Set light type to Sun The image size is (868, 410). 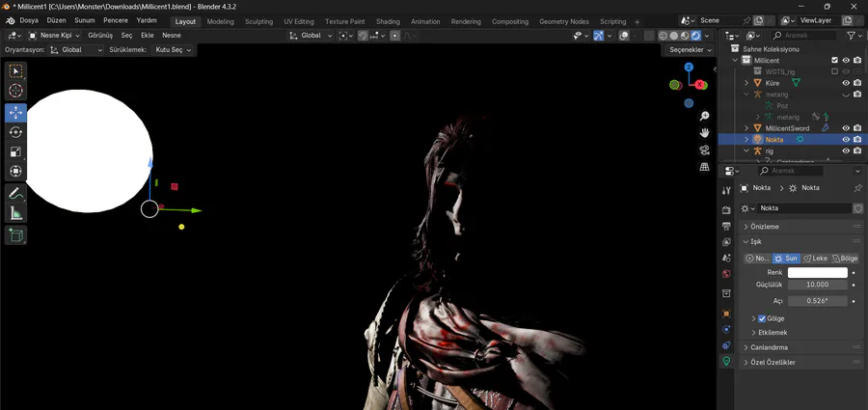(786, 259)
